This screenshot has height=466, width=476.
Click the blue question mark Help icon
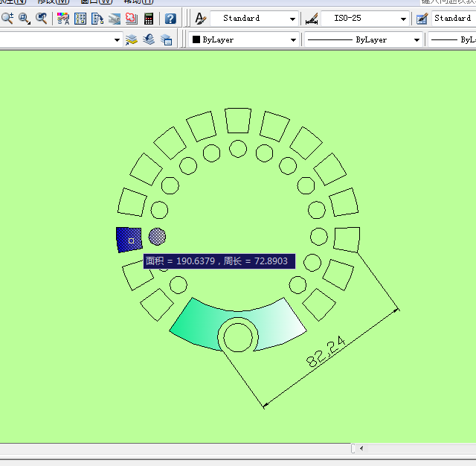click(170, 19)
